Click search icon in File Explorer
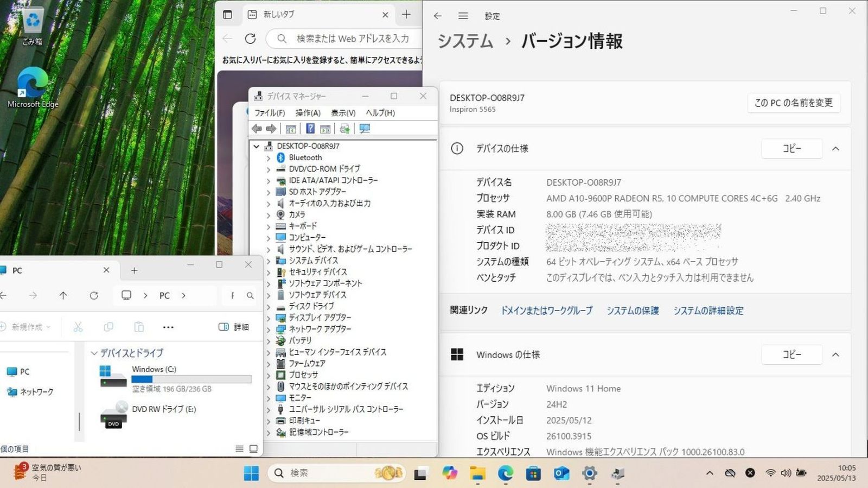The height and width of the screenshot is (488, 868). coord(250,295)
